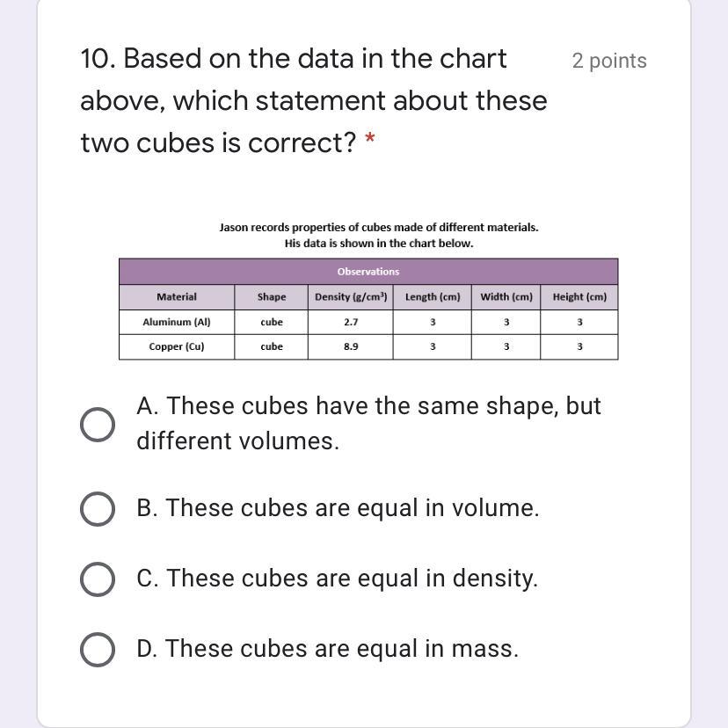Click the question 10 title text
Screen dimensions: 728x728
(313, 100)
